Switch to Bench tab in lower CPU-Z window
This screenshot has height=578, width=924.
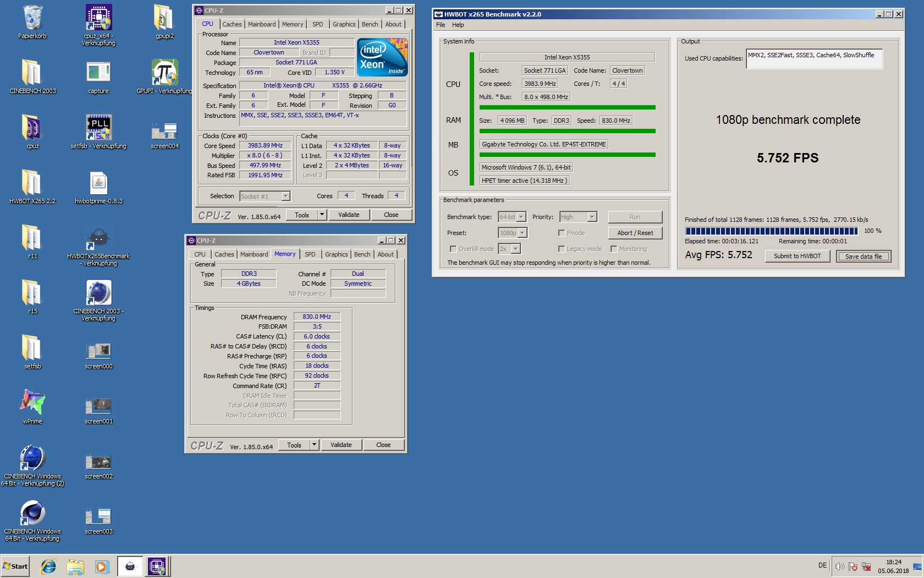362,254
